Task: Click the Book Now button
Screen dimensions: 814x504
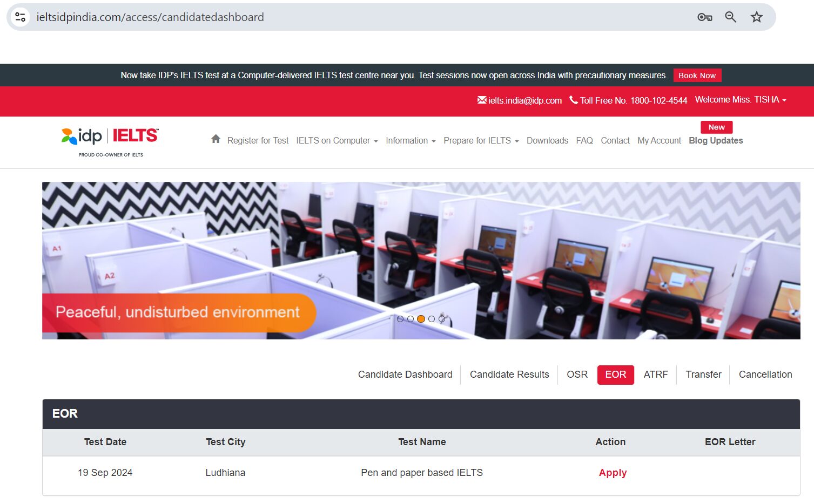Action: click(697, 75)
